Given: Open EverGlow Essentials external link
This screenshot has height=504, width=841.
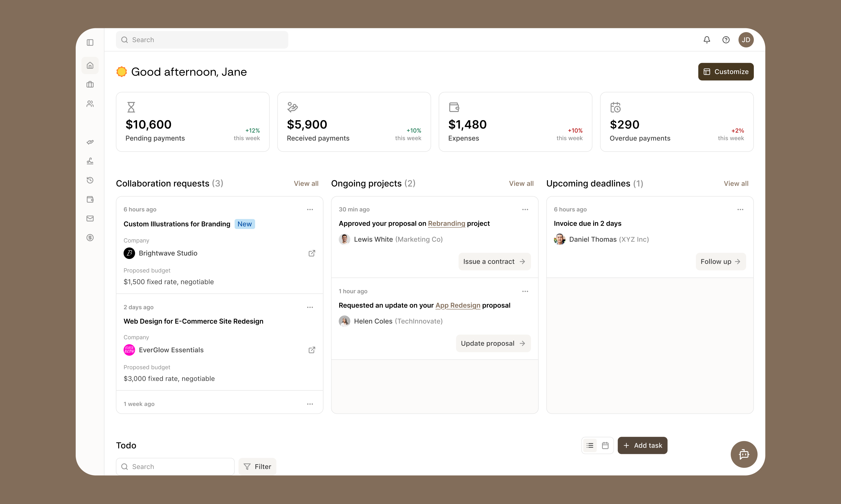Looking at the screenshot, I should 312,350.
